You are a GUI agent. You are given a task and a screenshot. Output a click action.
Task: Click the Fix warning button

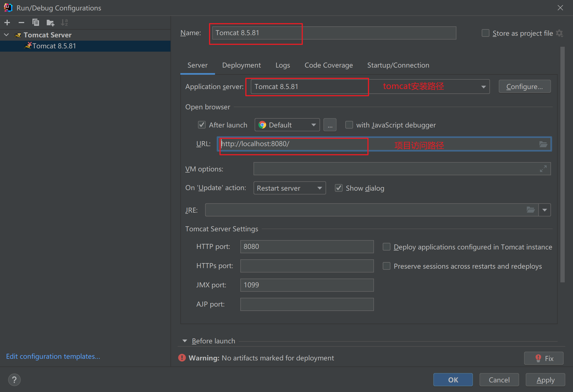(x=544, y=358)
